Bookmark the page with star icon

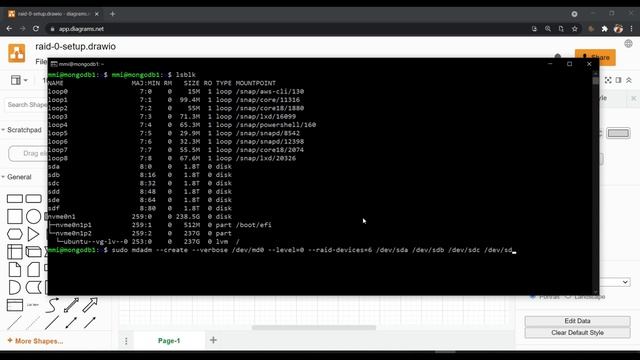click(575, 29)
